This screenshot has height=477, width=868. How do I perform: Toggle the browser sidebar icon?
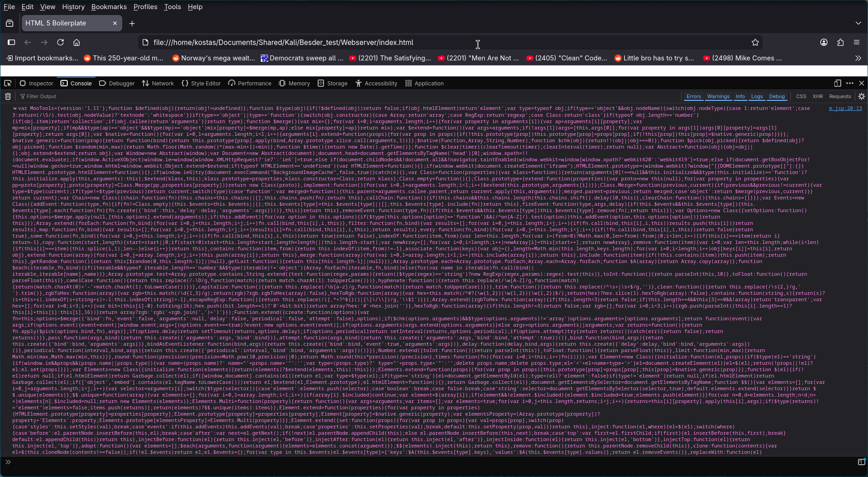[x=11, y=42]
